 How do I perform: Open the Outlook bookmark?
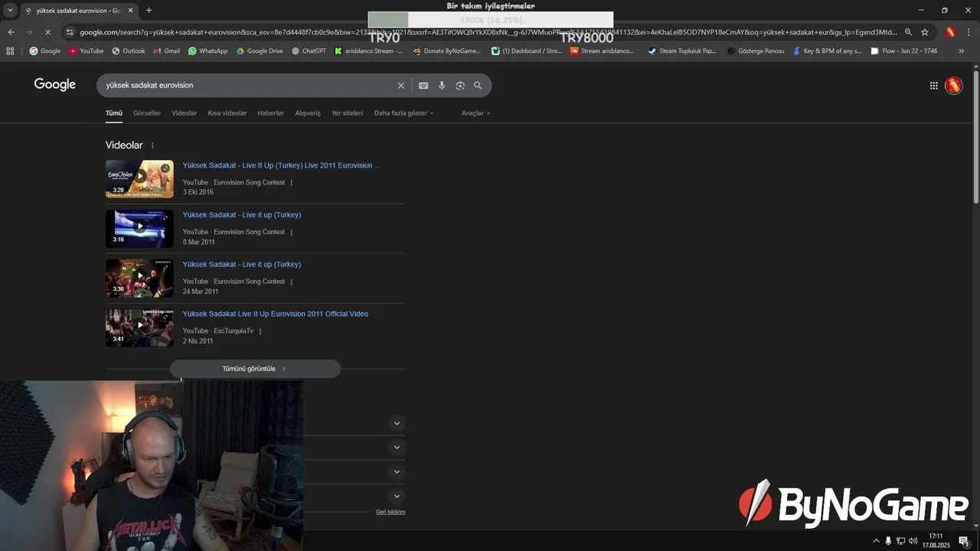pyautogui.click(x=128, y=51)
